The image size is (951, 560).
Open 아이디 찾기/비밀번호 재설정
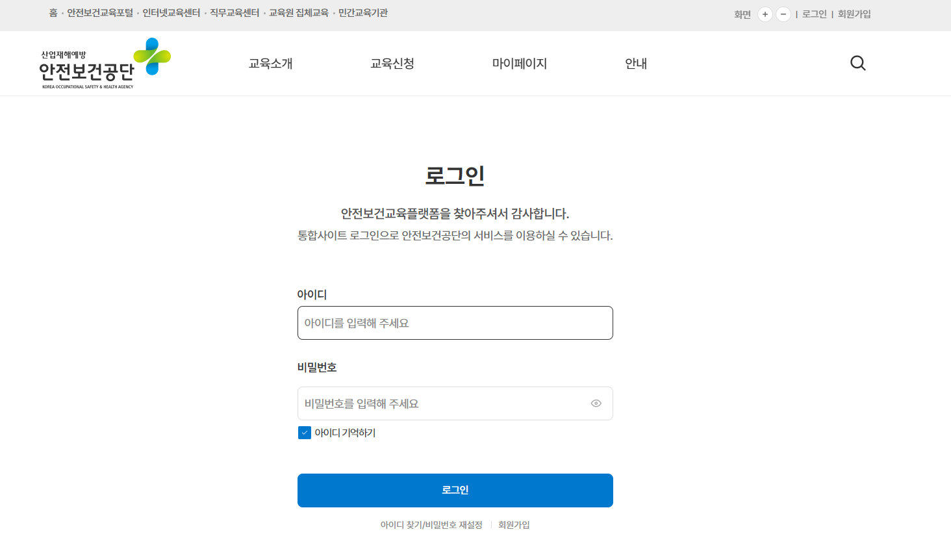[431, 524]
